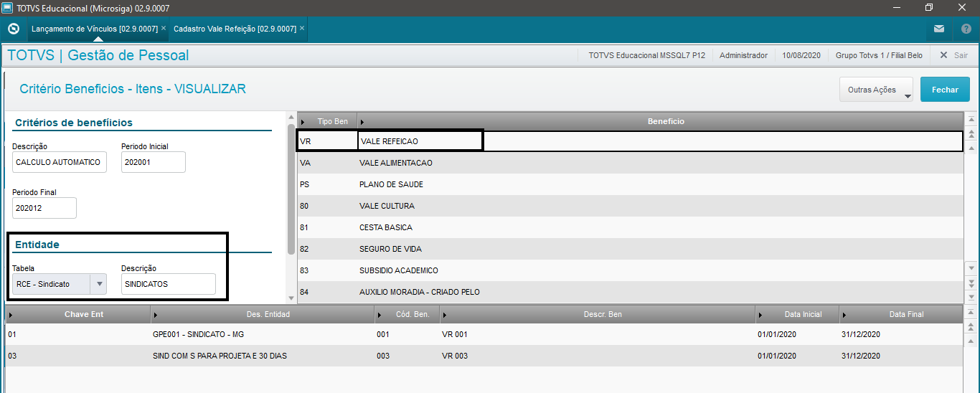Page up in the benefit grid
Viewport: 980px width, 393px height.
pos(971,133)
